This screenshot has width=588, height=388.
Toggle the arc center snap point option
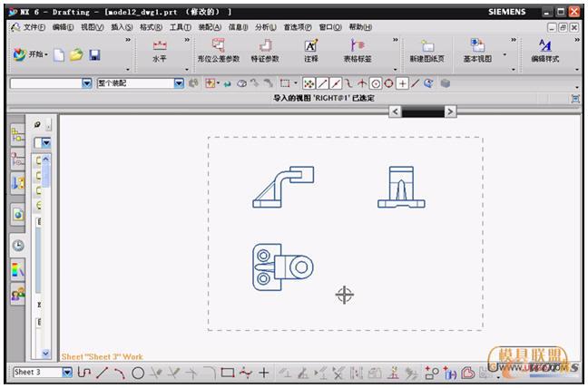(x=375, y=83)
